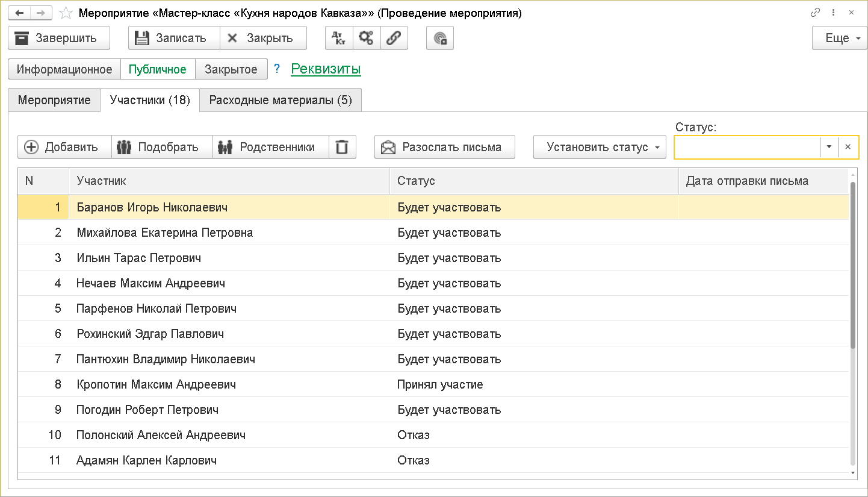Switch to the Мероприятие tab
The image size is (868, 497).
tap(54, 100)
